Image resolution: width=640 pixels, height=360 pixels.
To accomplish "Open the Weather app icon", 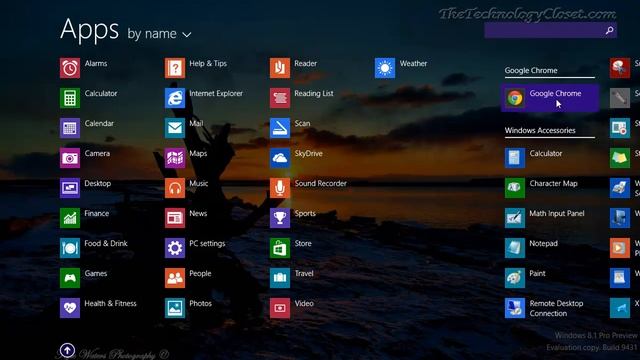I will coord(384,68).
